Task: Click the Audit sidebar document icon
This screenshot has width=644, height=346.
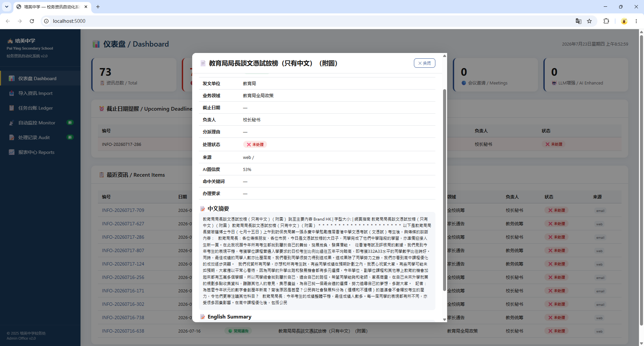Action: coord(12,137)
